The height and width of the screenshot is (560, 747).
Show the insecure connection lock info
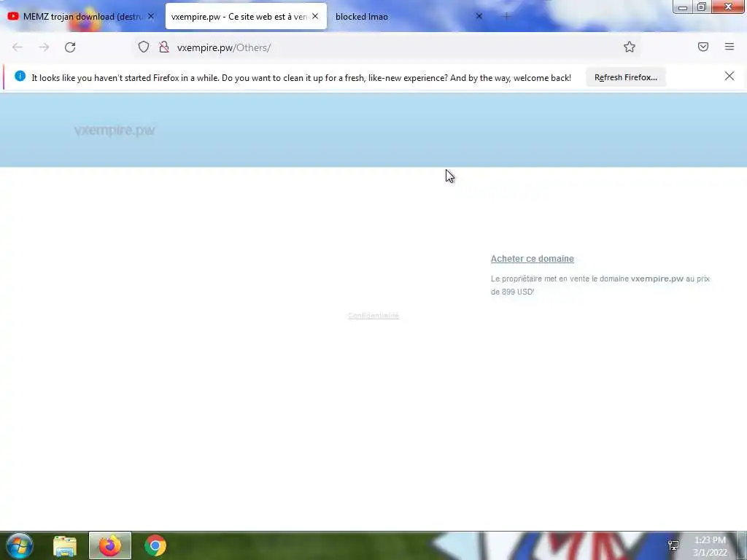coord(164,47)
